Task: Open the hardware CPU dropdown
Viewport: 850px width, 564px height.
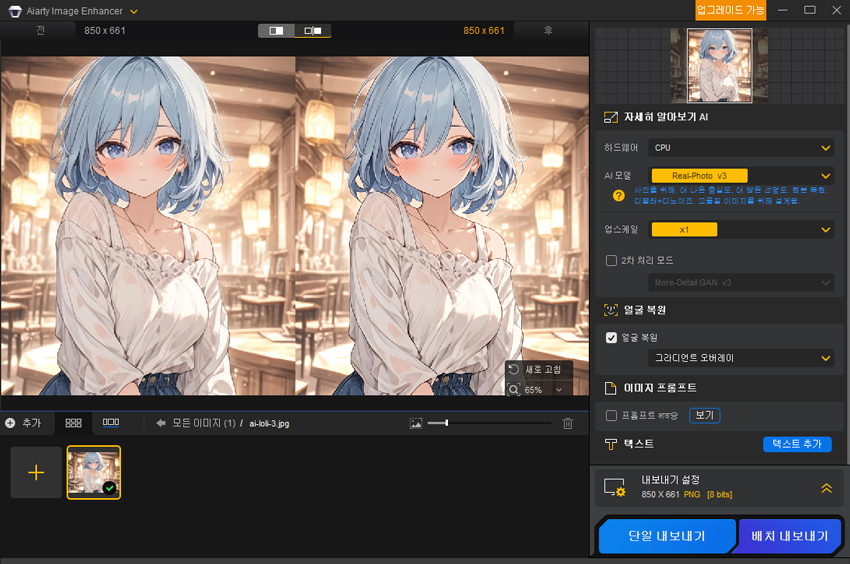Action: point(741,148)
